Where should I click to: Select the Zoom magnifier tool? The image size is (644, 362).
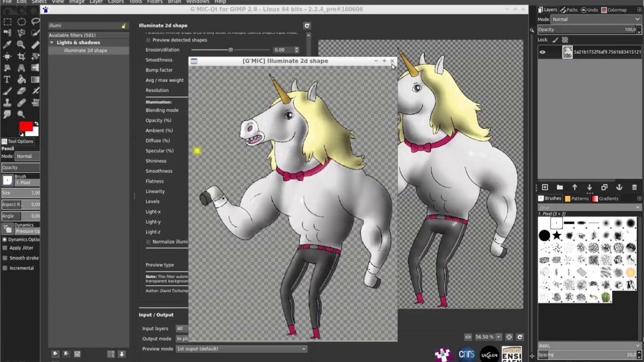pos(21,45)
